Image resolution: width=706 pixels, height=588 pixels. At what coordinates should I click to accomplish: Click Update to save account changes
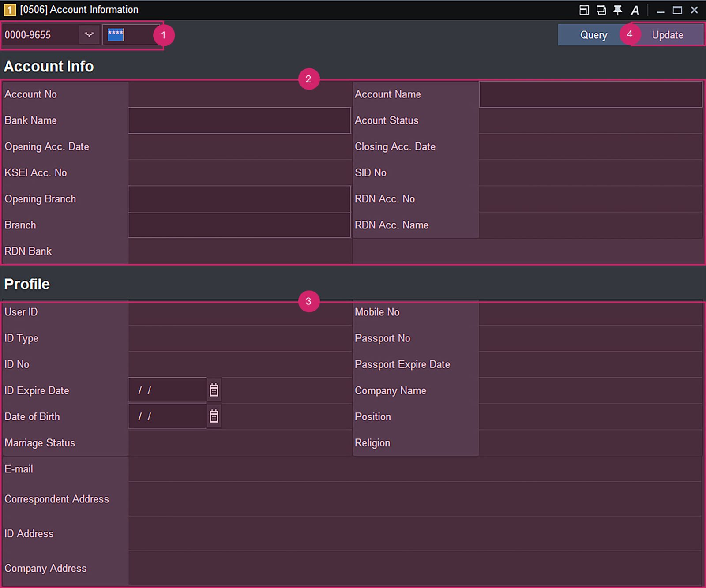(x=667, y=34)
